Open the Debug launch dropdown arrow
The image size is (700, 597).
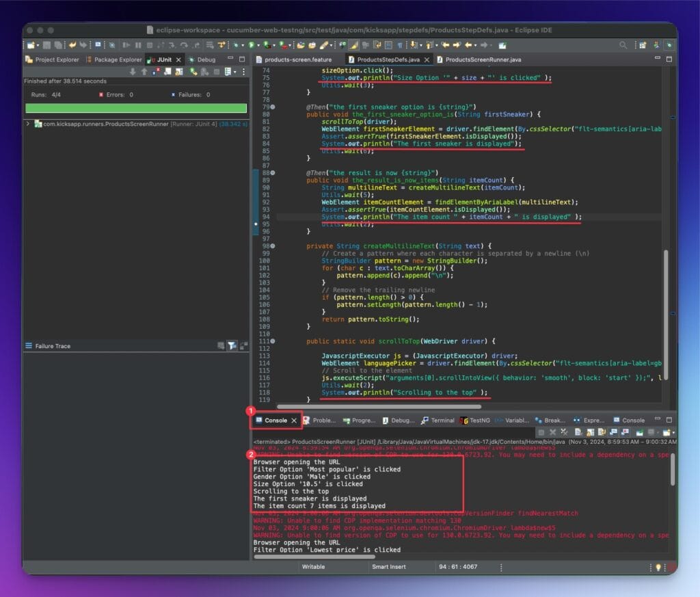[243, 45]
